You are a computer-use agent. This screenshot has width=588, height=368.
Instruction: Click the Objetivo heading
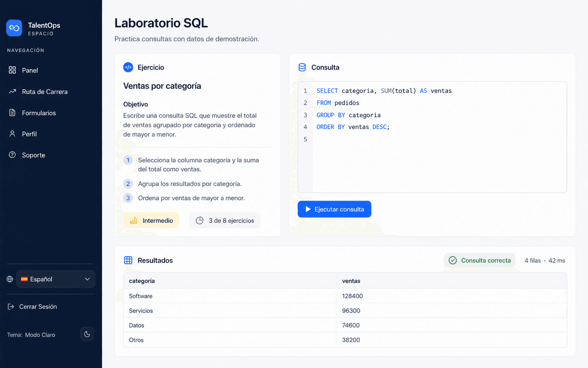point(135,104)
